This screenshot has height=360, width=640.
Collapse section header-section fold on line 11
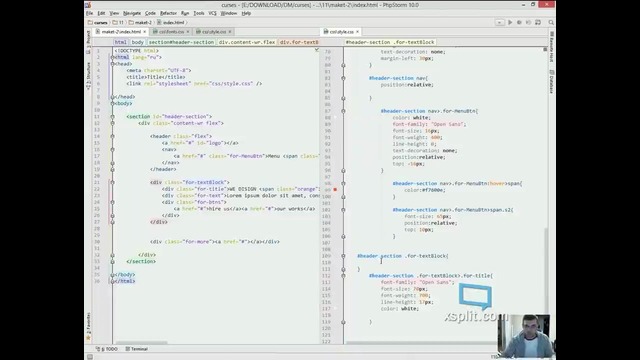coord(113,117)
